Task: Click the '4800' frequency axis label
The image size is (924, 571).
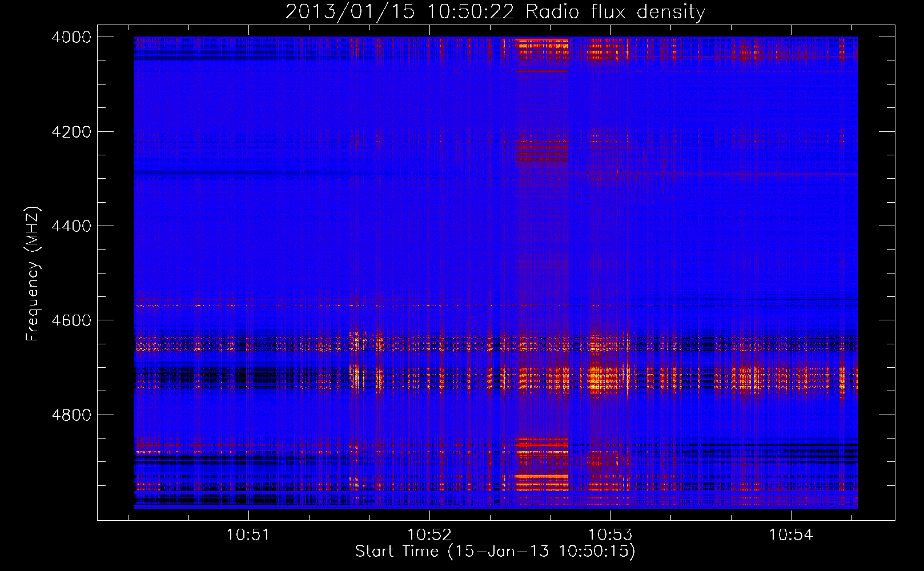Action: 71,415
